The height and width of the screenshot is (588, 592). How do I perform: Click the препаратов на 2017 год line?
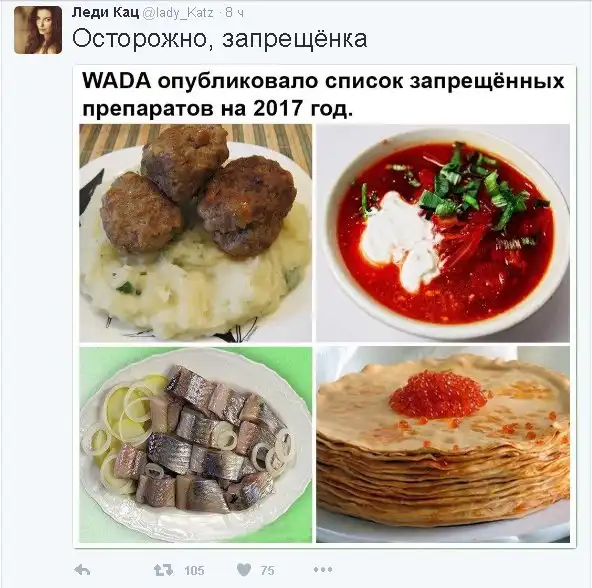[218, 108]
